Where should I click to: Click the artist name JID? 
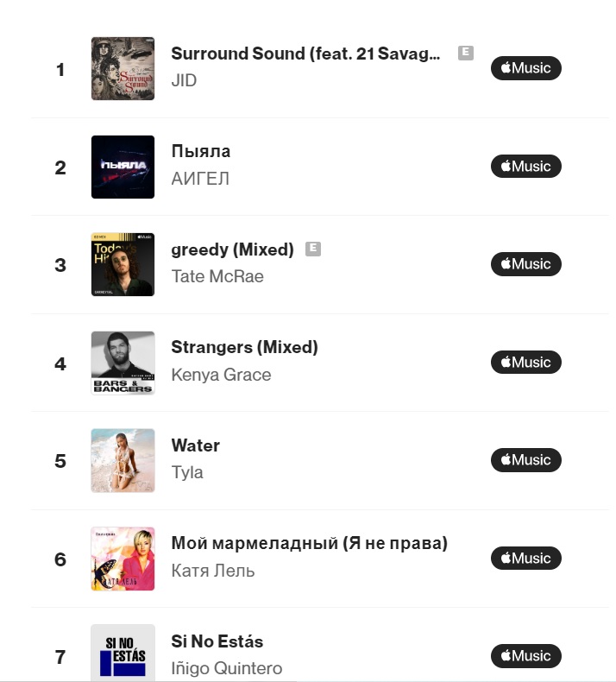(184, 80)
